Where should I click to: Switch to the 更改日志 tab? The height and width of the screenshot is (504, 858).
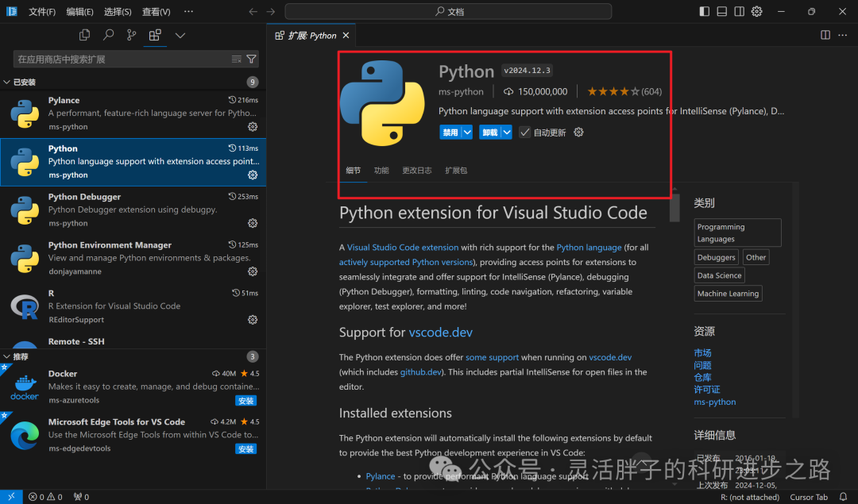(417, 171)
